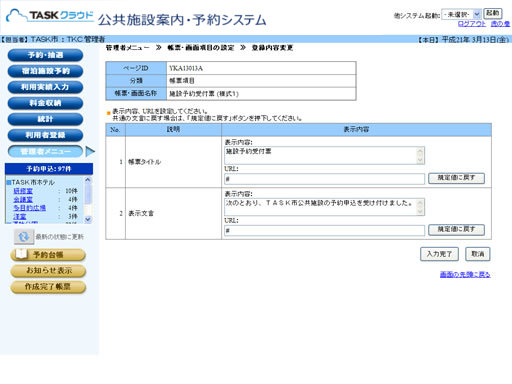Open the 利用実績入力 menu
This screenshot has width=512, height=384.
tap(45, 87)
